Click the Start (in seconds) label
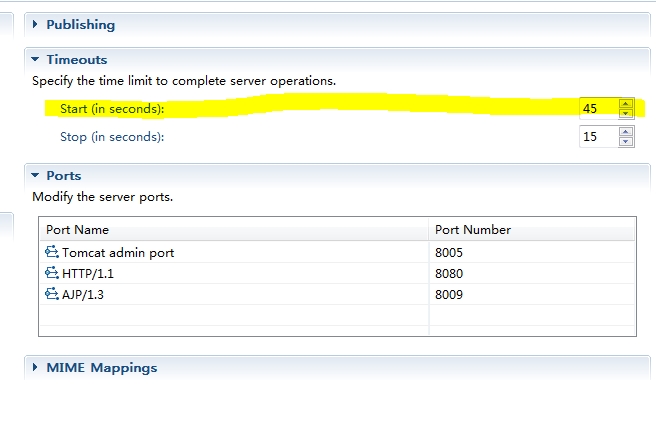Image resolution: width=656 pixels, height=425 pixels. coord(112,109)
